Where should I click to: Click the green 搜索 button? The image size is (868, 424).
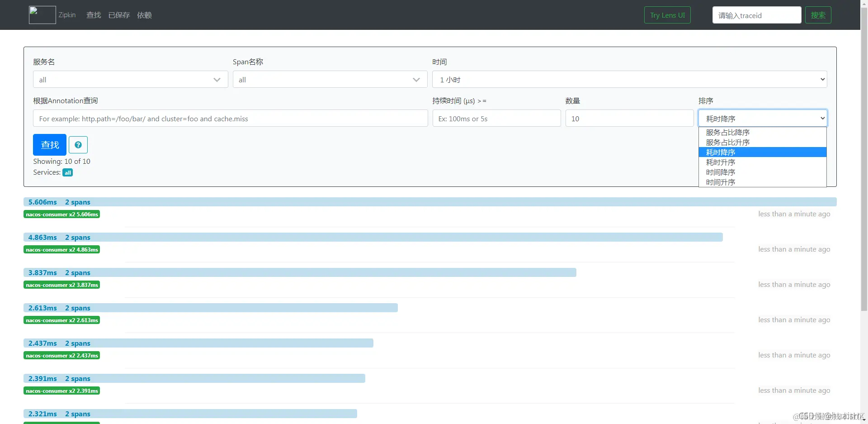point(818,15)
